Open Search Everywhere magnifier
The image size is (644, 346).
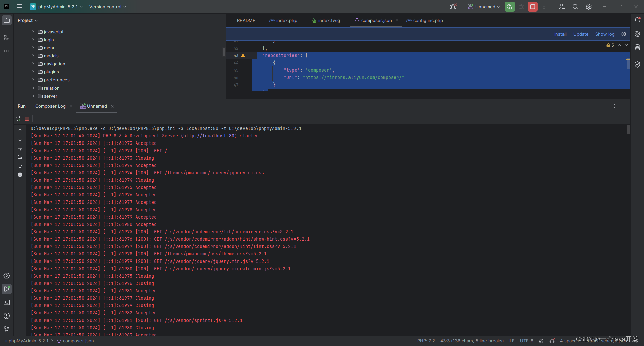click(575, 7)
